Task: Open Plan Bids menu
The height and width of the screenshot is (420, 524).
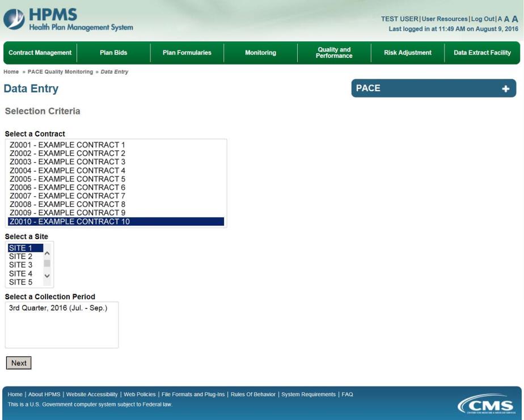Action: [113, 53]
